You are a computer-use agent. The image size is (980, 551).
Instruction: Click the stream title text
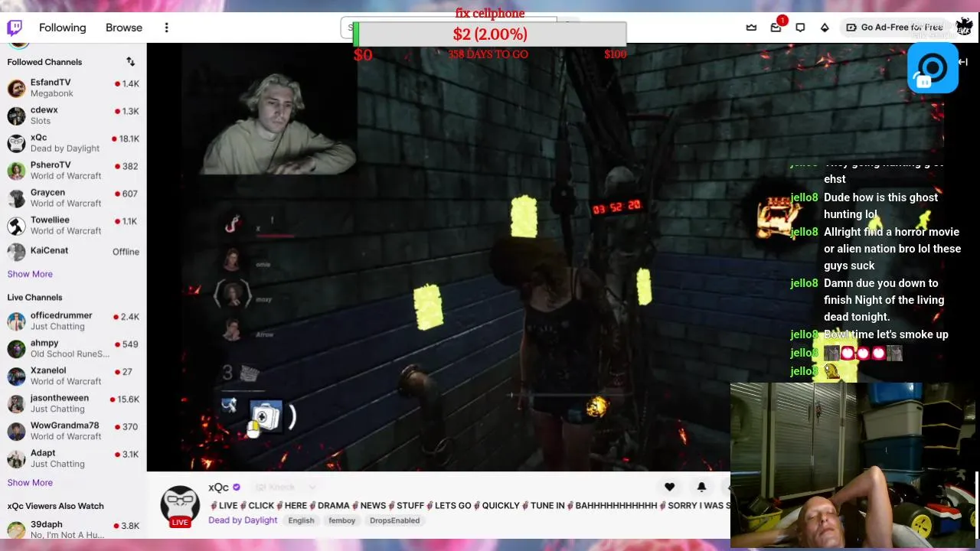pos(469,505)
